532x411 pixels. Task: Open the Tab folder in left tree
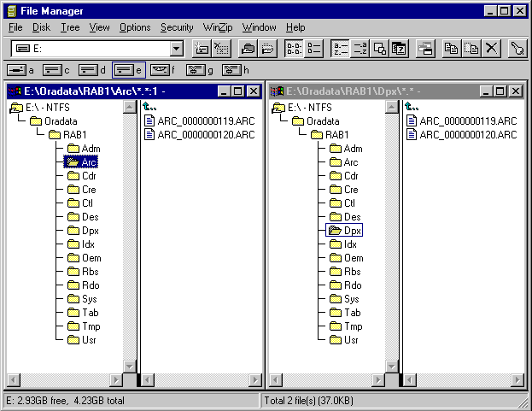89,313
